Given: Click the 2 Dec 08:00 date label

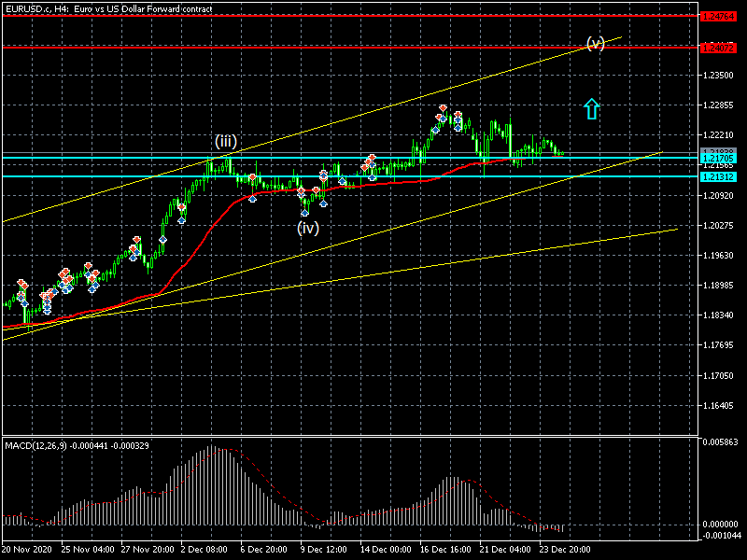Looking at the screenshot, I should coord(204,549).
